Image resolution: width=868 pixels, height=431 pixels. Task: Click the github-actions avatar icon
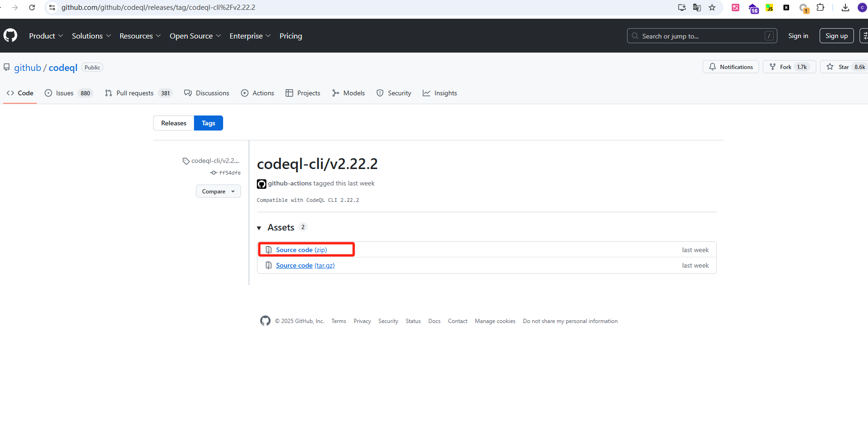tap(262, 184)
